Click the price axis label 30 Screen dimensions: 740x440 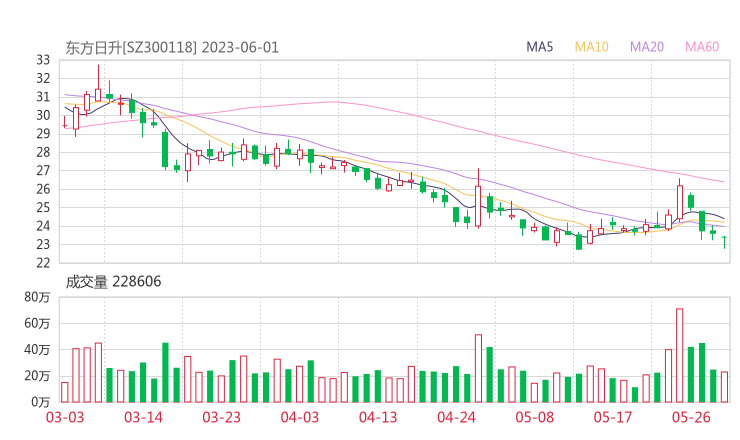click(x=43, y=115)
